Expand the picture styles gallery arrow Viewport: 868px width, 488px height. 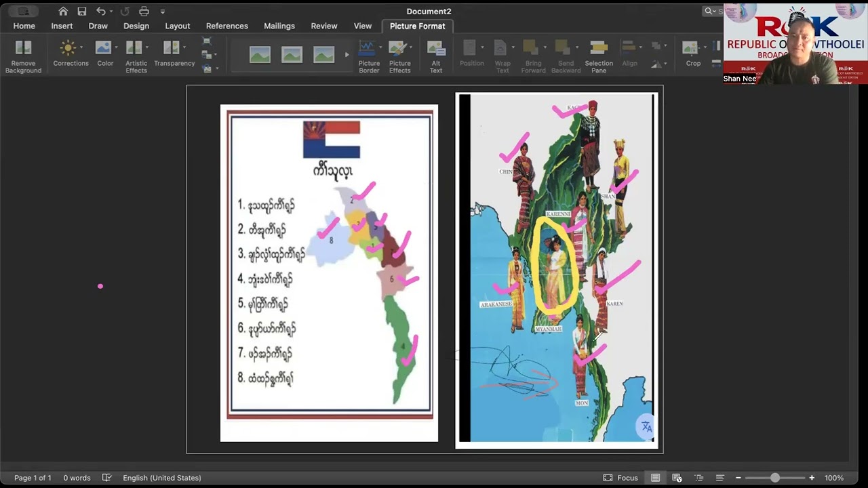click(x=347, y=54)
